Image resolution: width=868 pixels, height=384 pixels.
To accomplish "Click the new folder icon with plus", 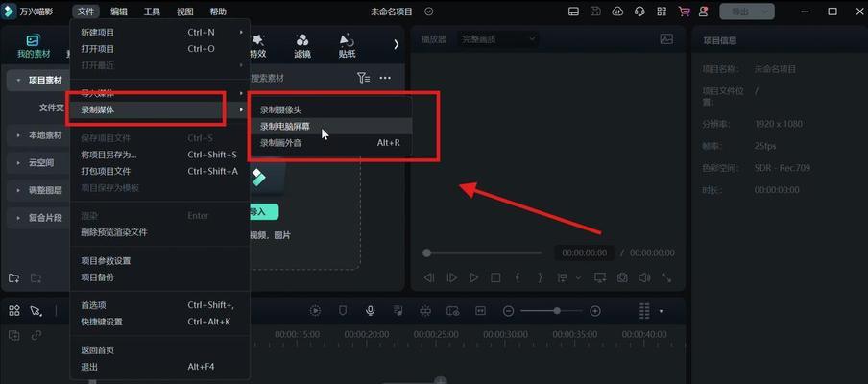I will point(13,277).
